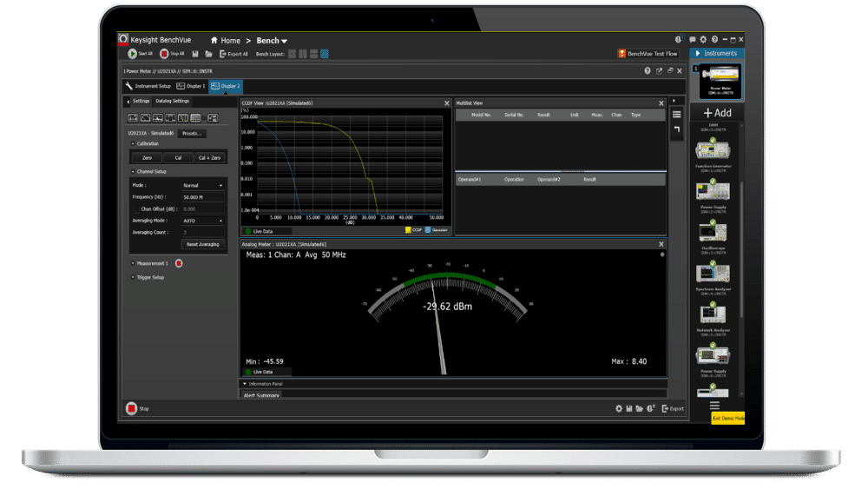
Task: Open BenchVue Test Flow
Action: click(648, 54)
